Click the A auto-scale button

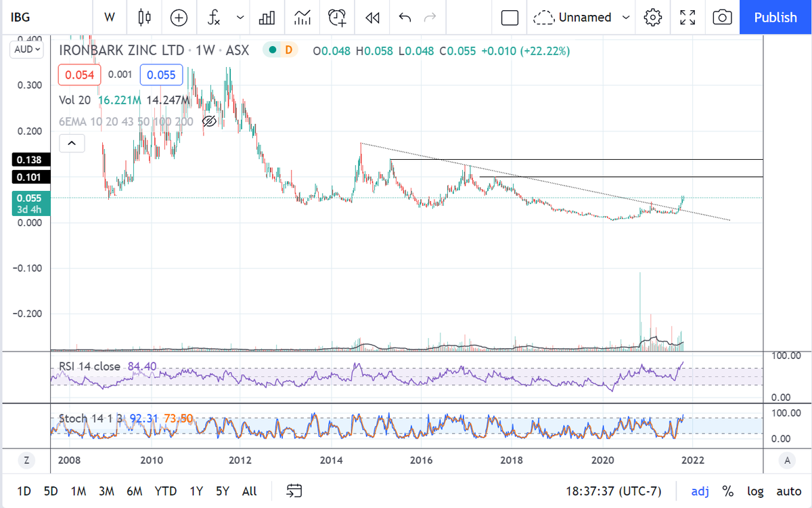787,460
